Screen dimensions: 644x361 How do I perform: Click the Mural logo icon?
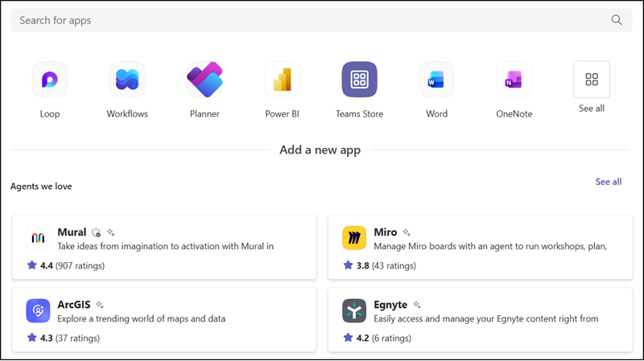(38, 237)
